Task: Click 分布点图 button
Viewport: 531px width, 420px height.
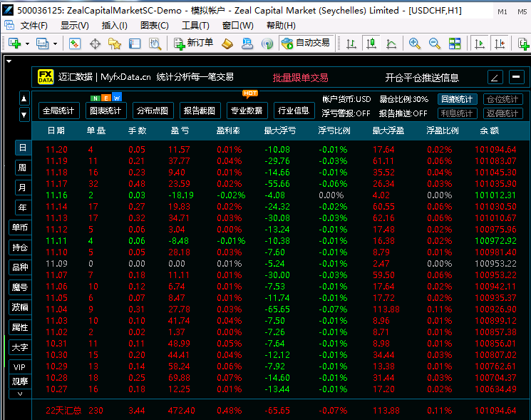Action: (153, 111)
